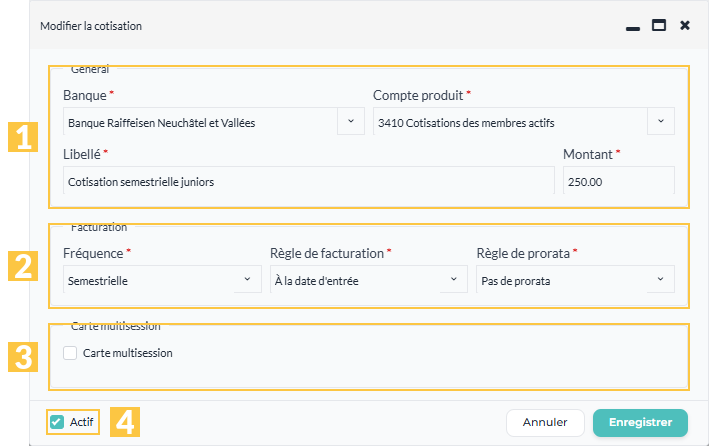
Task: Click the Modifier la cotisation title text
Action: coord(91,26)
